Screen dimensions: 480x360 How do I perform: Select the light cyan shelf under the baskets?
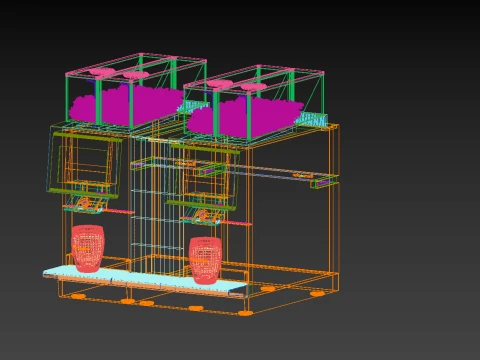[x=146, y=279]
